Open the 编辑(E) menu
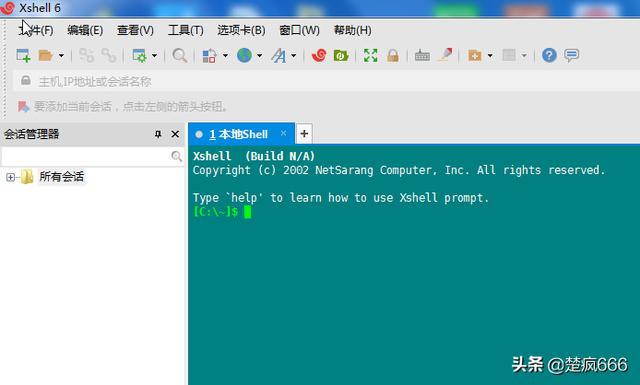Viewport: 640px width, 385px height. pos(85,30)
